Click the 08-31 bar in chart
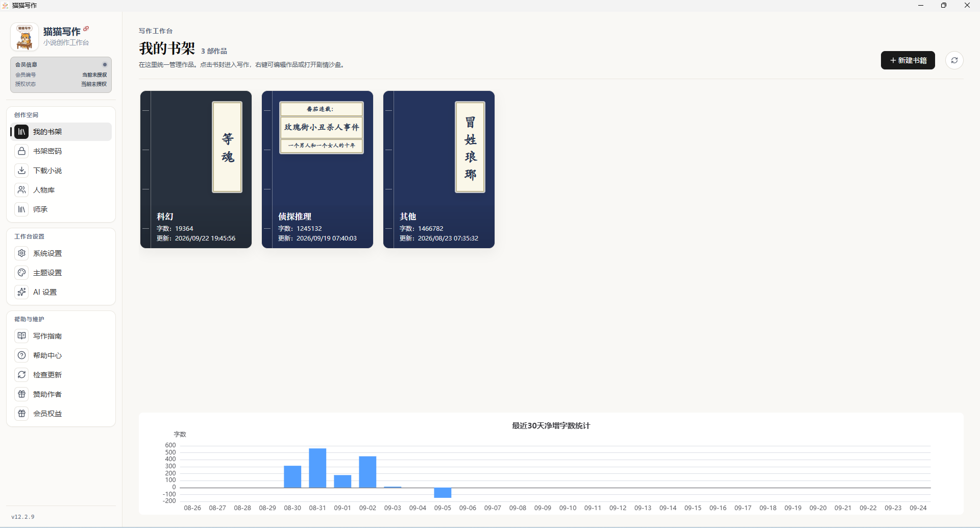The image size is (980, 528). pyautogui.click(x=317, y=468)
